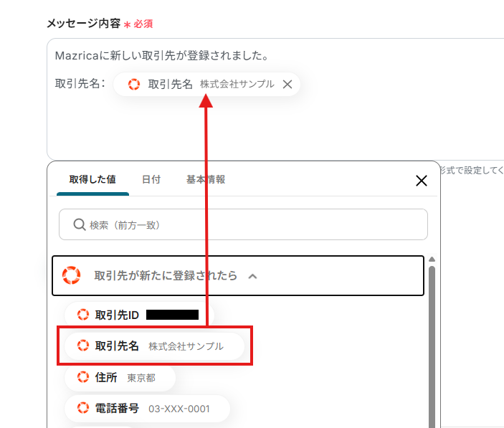
Task: Select the 取引先ID value chip
Action: pyautogui.click(x=139, y=315)
